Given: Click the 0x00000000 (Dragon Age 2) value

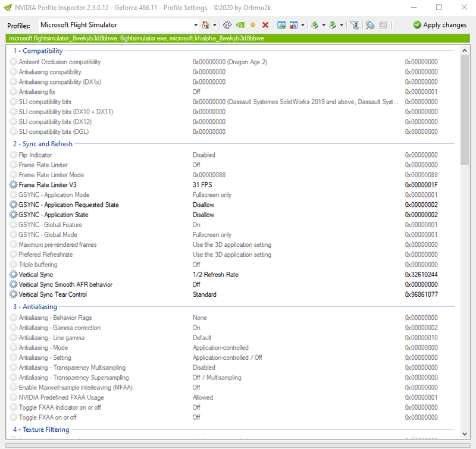Looking at the screenshot, I should 230,62.
